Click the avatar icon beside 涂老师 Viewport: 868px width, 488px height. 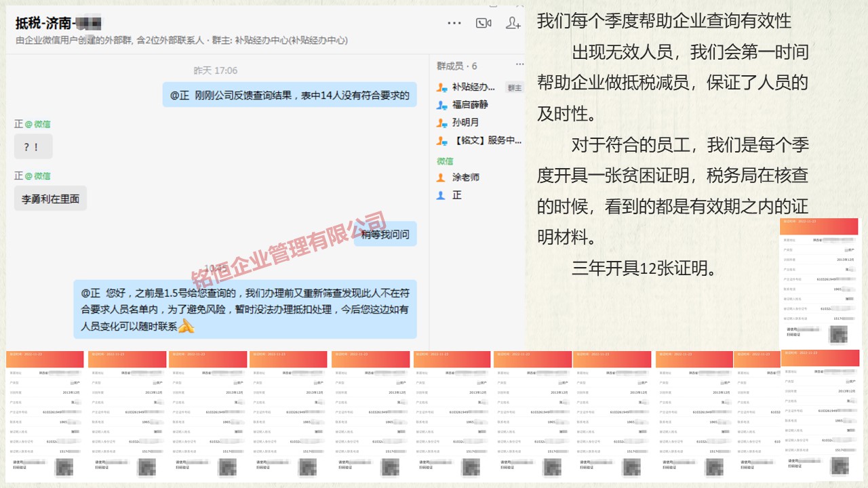click(441, 177)
